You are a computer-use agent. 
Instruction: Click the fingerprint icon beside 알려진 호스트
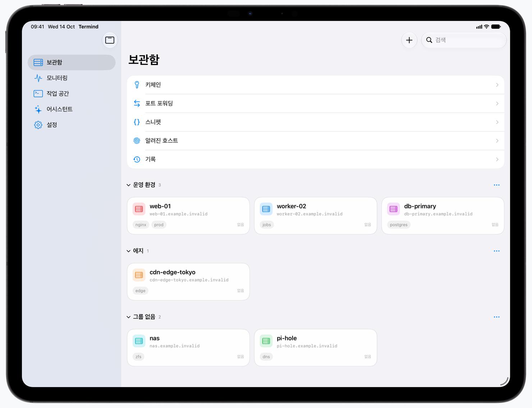[137, 141]
